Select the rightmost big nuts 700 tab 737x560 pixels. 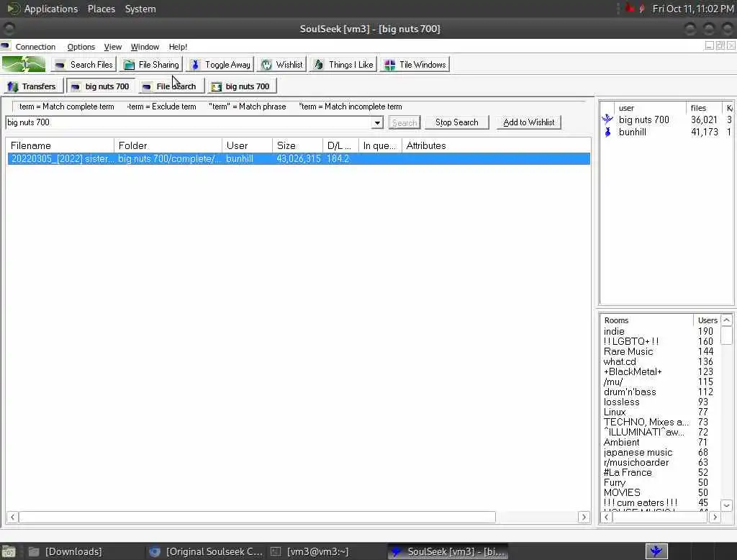point(241,86)
